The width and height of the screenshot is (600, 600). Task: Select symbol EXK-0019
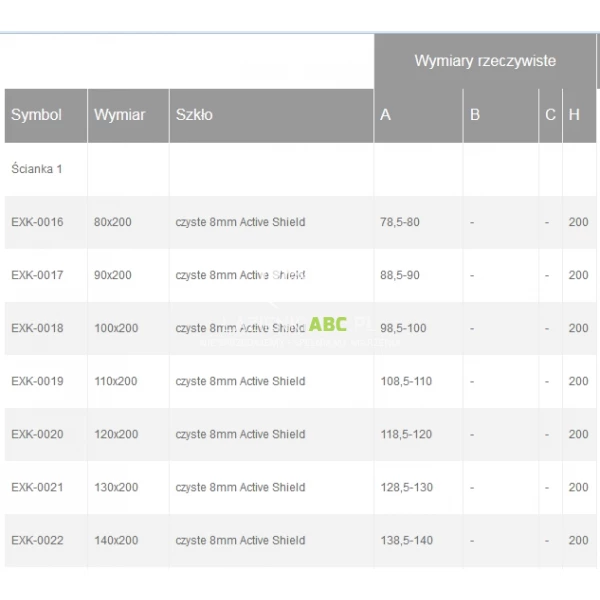tap(37, 381)
